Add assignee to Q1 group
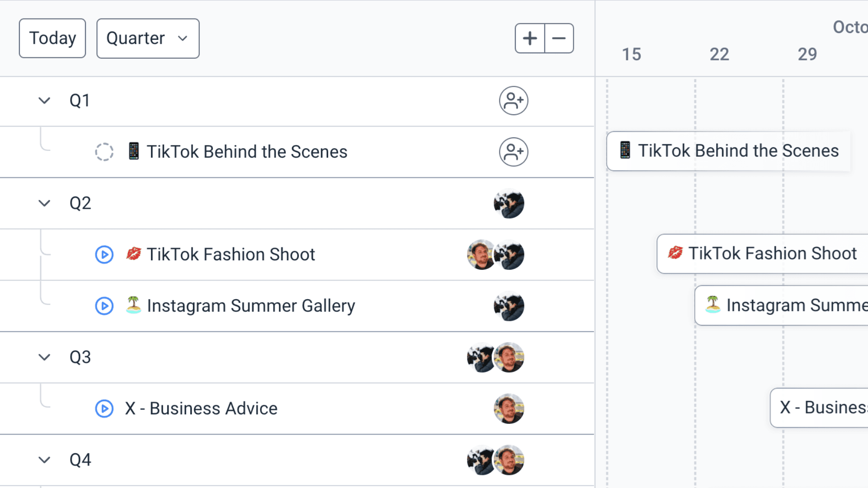Image resolution: width=868 pixels, height=488 pixels. (514, 100)
